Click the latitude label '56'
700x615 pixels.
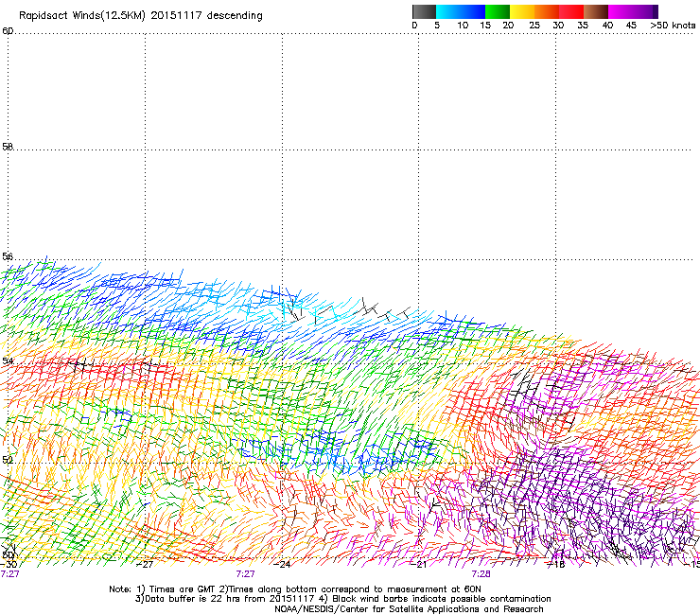pos(8,256)
